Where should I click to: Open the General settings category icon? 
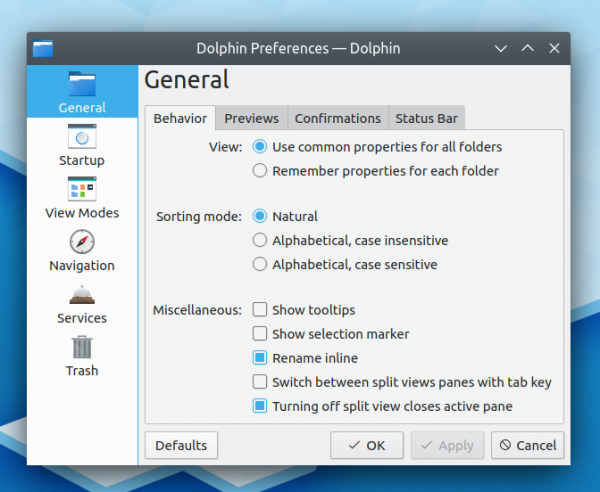click(x=82, y=84)
